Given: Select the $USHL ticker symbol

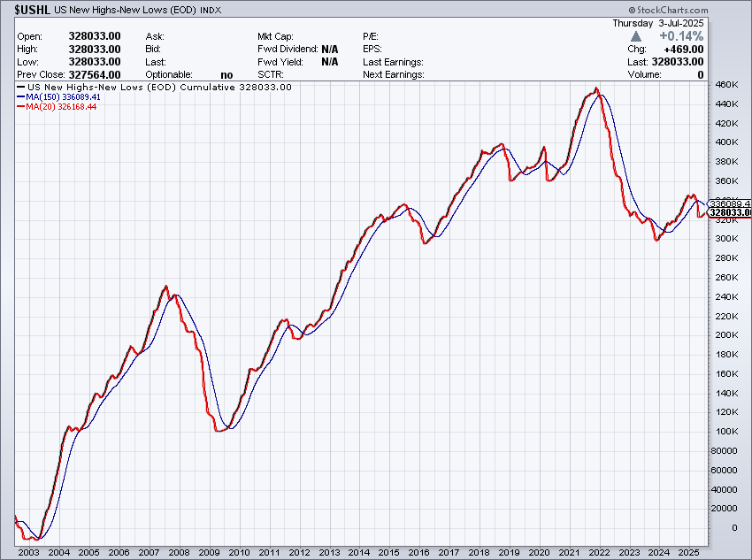Looking at the screenshot, I should [29, 9].
